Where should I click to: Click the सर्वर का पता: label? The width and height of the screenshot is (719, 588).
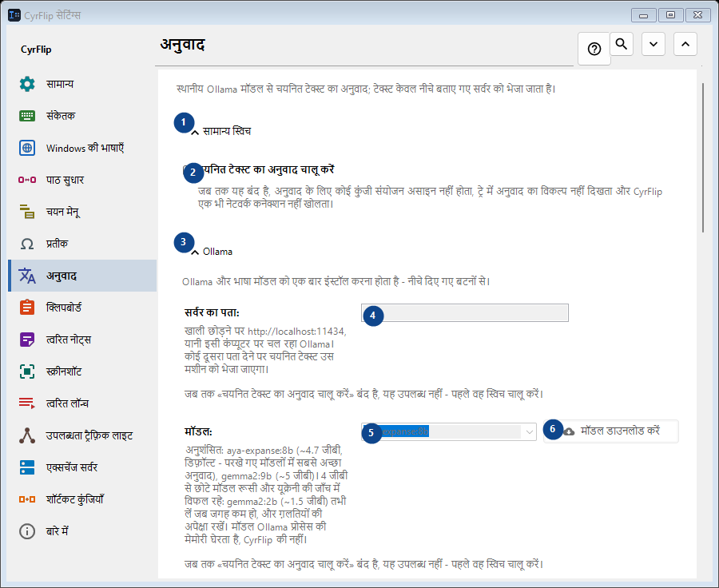click(x=212, y=313)
